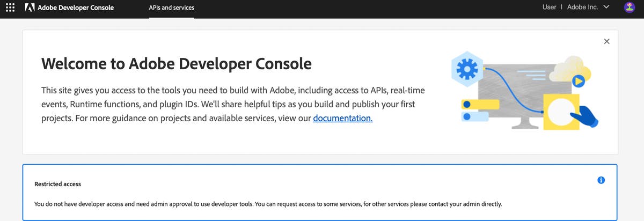The image size is (644, 221).
Task: Click the User role label
Action: point(550,7)
